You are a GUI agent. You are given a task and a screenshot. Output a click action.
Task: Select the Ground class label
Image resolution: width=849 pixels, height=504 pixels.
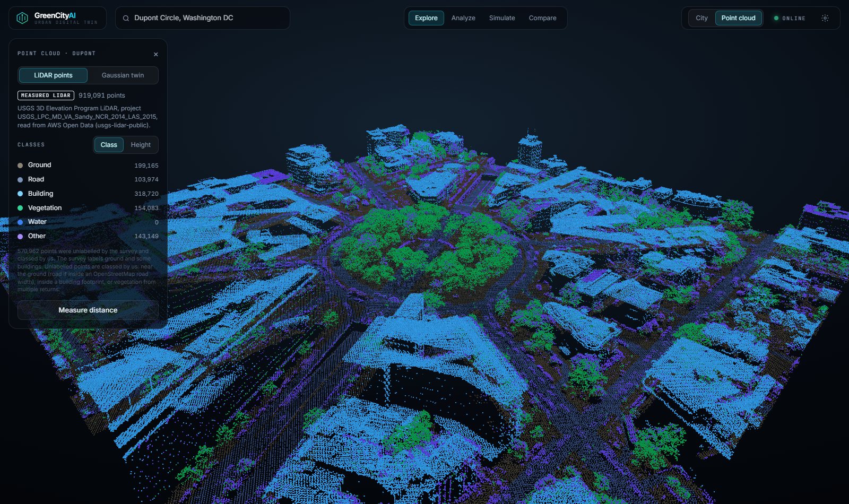coord(40,165)
